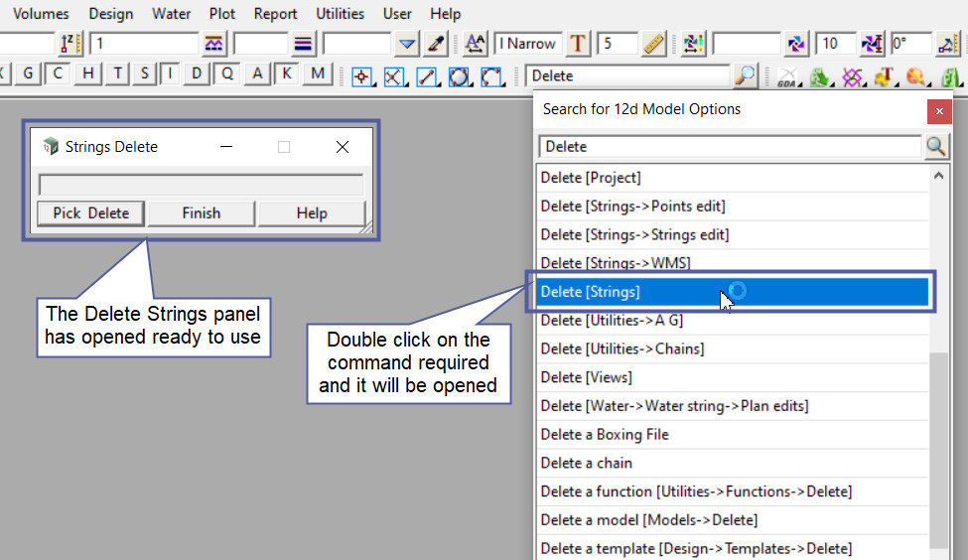Click the search results scrollbar down area
The width and height of the screenshot is (968, 560).
[x=939, y=447]
